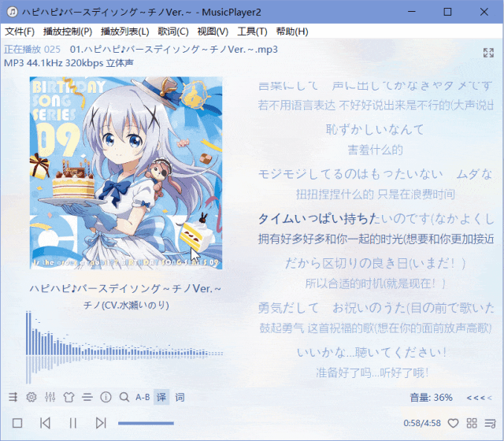This screenshot has width=504, height=441.
Task: Click the audio spectrum visualizer
Action: (124, 347)
